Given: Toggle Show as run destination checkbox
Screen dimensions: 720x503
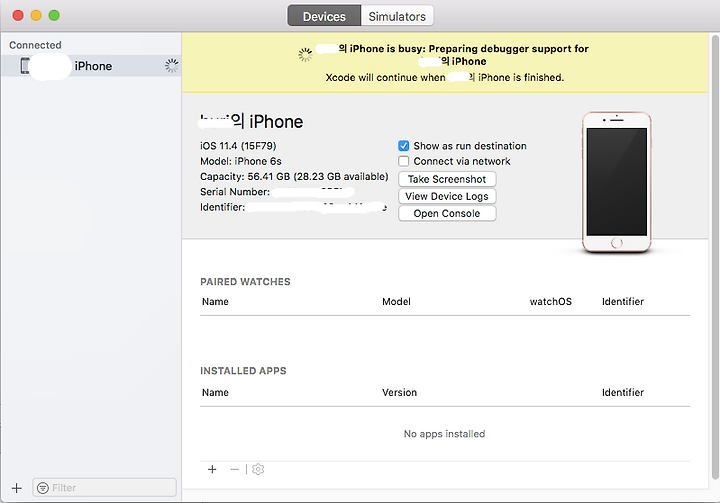Looking at the screenshot, I should pyautogui.click(x=404, y=146).
